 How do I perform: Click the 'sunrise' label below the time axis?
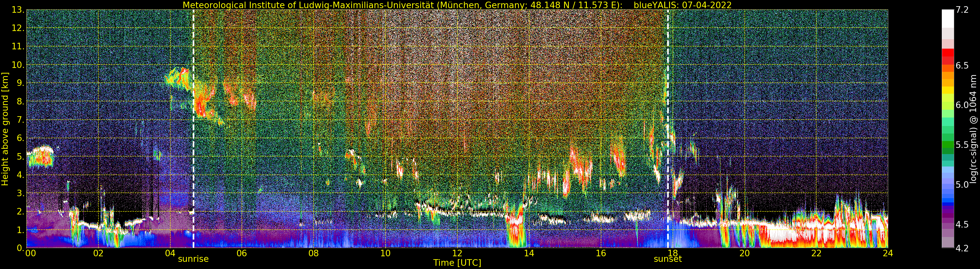[193, 259]
